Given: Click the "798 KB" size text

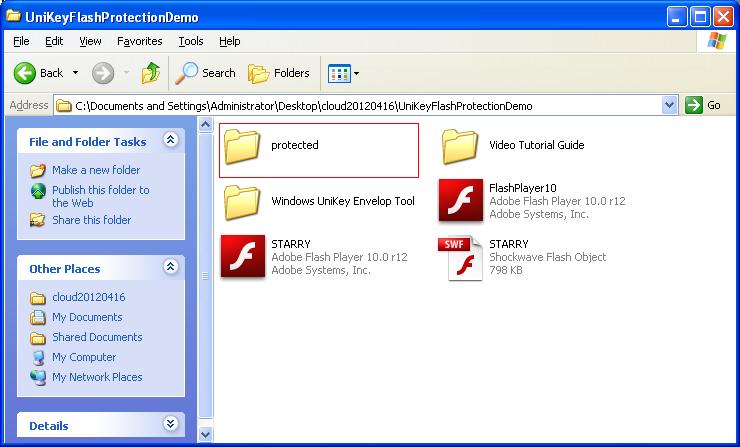Looking at the screenshot, I should tap(505, 270).
